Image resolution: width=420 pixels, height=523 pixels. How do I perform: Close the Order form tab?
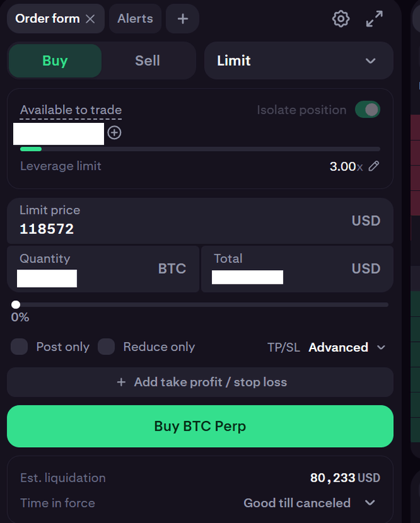pyautogui.click(x=90, y=19)
